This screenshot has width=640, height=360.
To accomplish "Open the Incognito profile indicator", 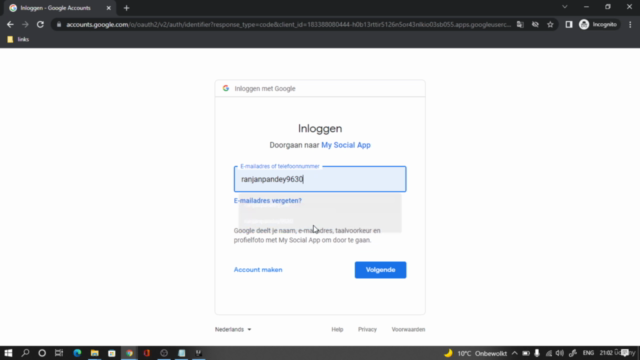I will click(598, 24).
